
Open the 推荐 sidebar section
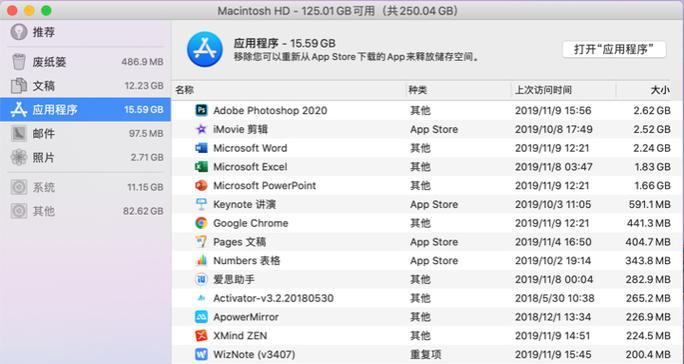tap(86, 32)
